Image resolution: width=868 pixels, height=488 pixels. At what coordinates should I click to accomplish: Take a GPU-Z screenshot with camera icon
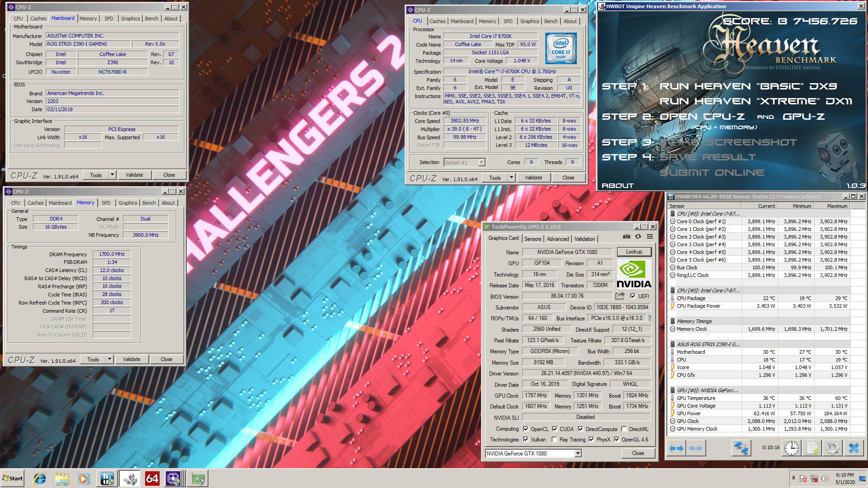pos(626,236)
